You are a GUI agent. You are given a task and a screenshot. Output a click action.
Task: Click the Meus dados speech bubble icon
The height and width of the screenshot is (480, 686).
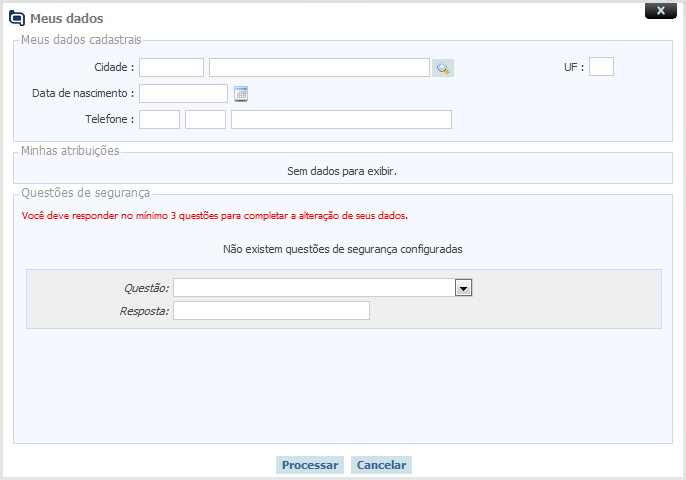click(17, 18)
